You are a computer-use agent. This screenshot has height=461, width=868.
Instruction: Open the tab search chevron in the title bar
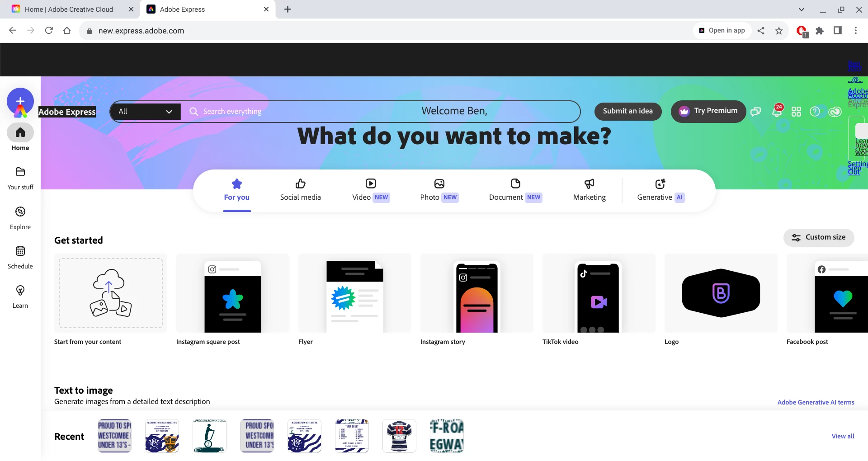coord(802,9)
